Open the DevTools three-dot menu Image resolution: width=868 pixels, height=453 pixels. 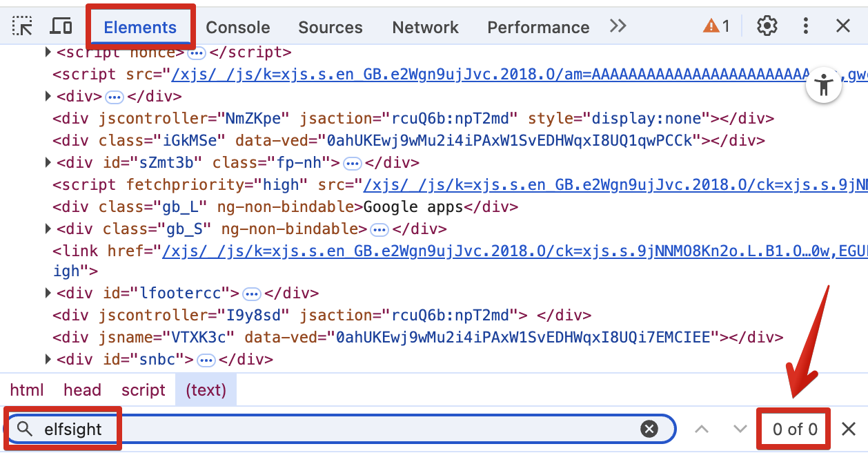(806, 26)
